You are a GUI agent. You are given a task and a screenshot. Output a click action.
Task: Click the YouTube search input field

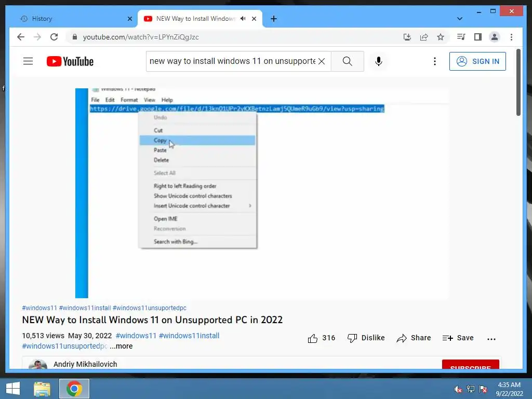tap(232, 61)
